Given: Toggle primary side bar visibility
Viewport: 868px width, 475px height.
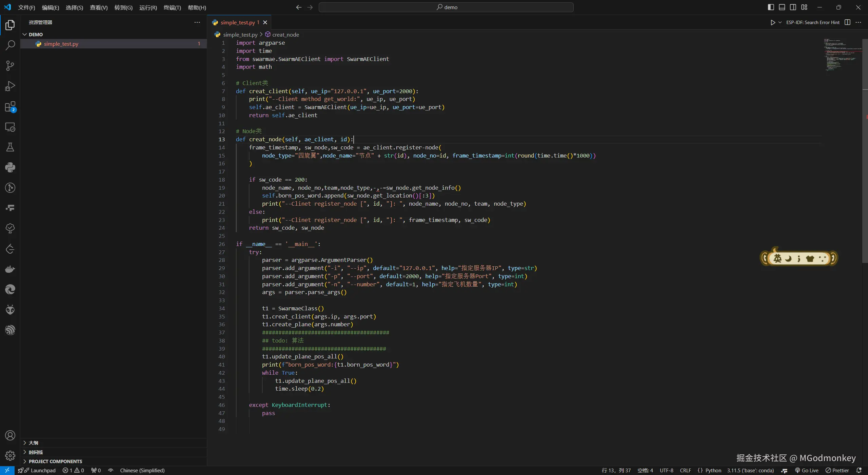Looking at the screenshot, I should [x=771, y=7].
